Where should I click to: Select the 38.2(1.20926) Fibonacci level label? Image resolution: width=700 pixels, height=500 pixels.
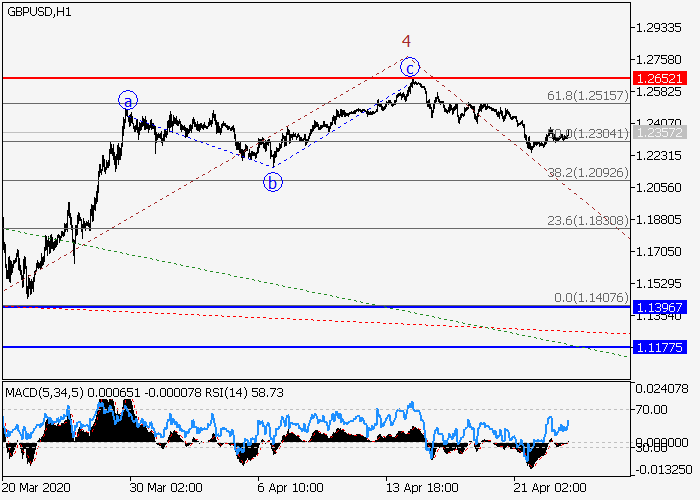(x=587, y=172)
